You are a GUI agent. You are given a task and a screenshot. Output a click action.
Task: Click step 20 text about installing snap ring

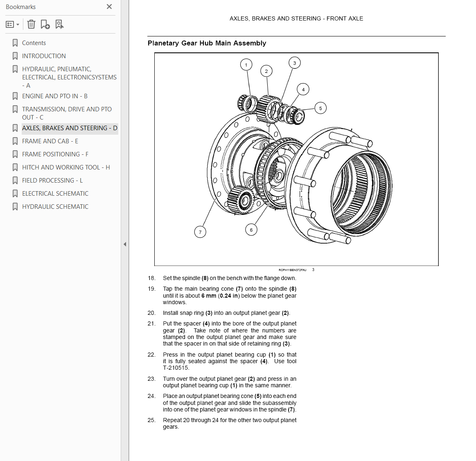[x=226, y=313]
